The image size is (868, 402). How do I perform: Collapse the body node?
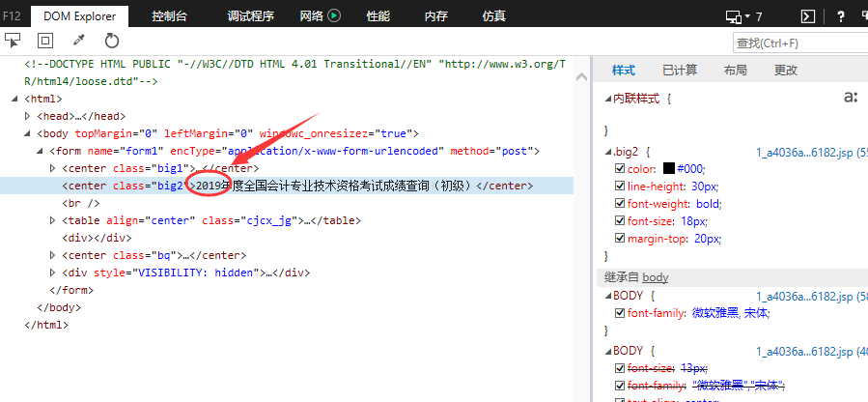[28, 133]
